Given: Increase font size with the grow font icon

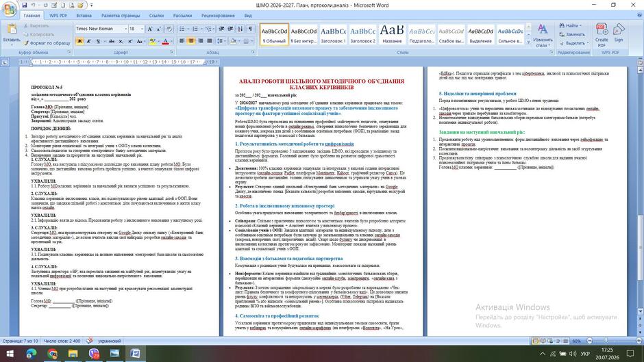Looking at the screenshot, I should tap(150, 29).
